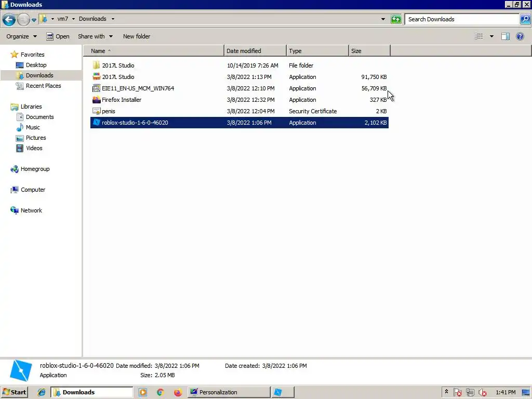The width and height of the screenshot is (532, 399).
Task: Open Recent Places
Action: tap(44, 86)
